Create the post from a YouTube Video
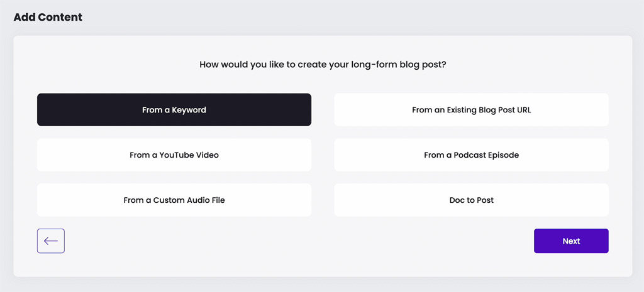The width and height of the screenshot is (644, 292). 174,154
